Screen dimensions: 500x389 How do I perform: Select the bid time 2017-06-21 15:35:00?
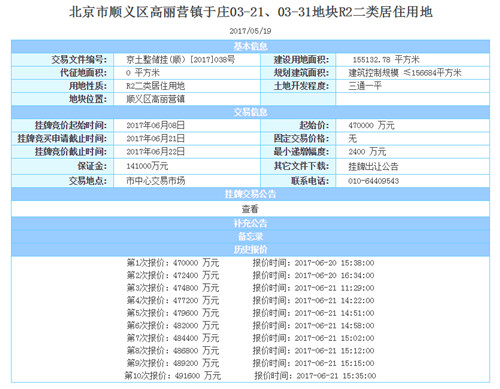[336, 376]
